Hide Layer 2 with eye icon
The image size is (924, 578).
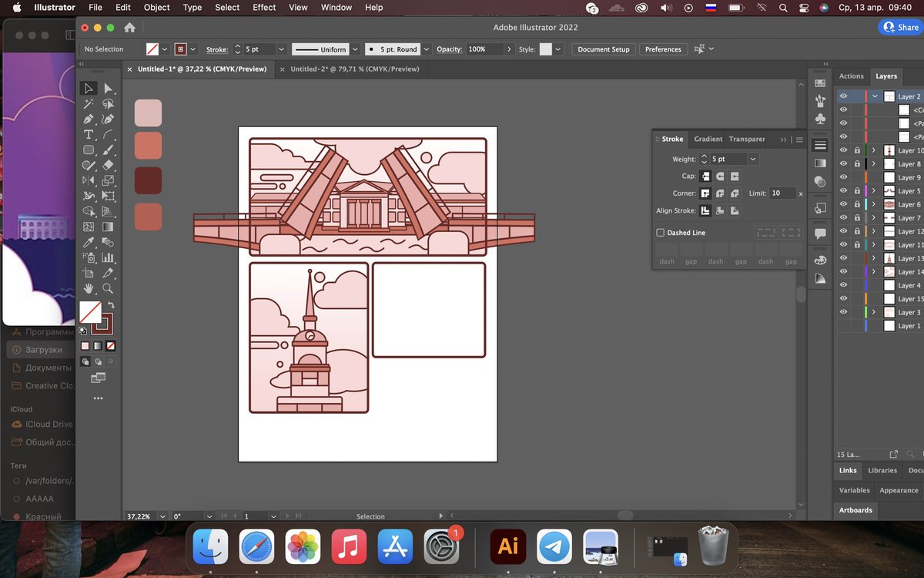tap(844, 96)
